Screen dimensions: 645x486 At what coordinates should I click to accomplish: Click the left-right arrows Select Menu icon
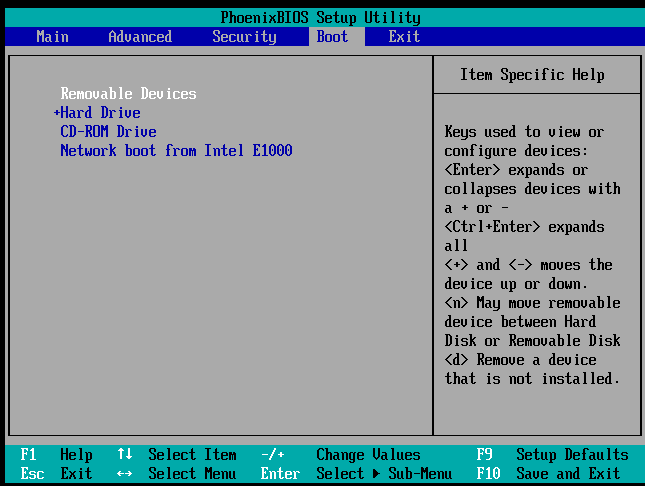(125, 474)
